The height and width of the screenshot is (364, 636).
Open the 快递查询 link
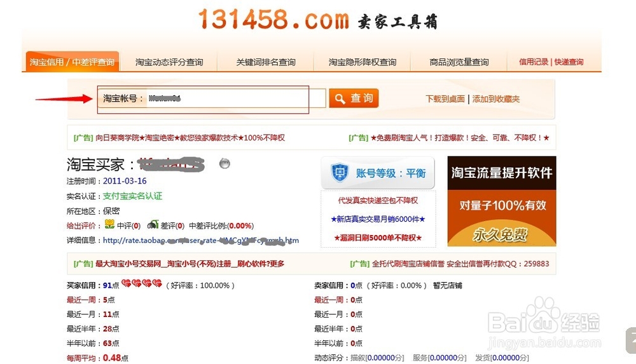coord(569,62)
